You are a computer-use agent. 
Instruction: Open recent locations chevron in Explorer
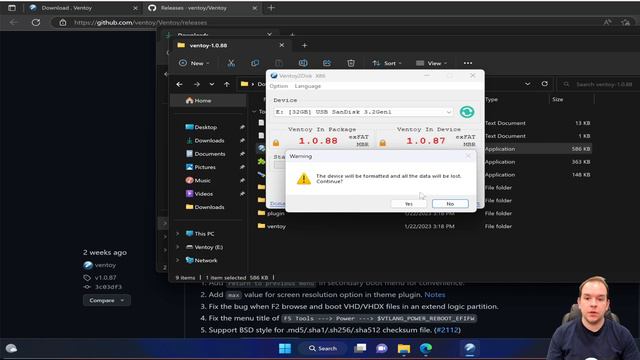coord(211,84)
